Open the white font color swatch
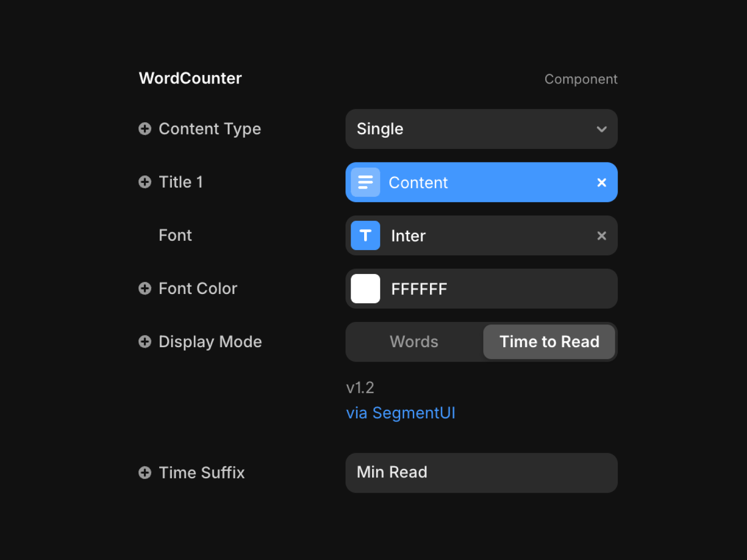Viewport: 747px width, 560px height. coord(365,288)
